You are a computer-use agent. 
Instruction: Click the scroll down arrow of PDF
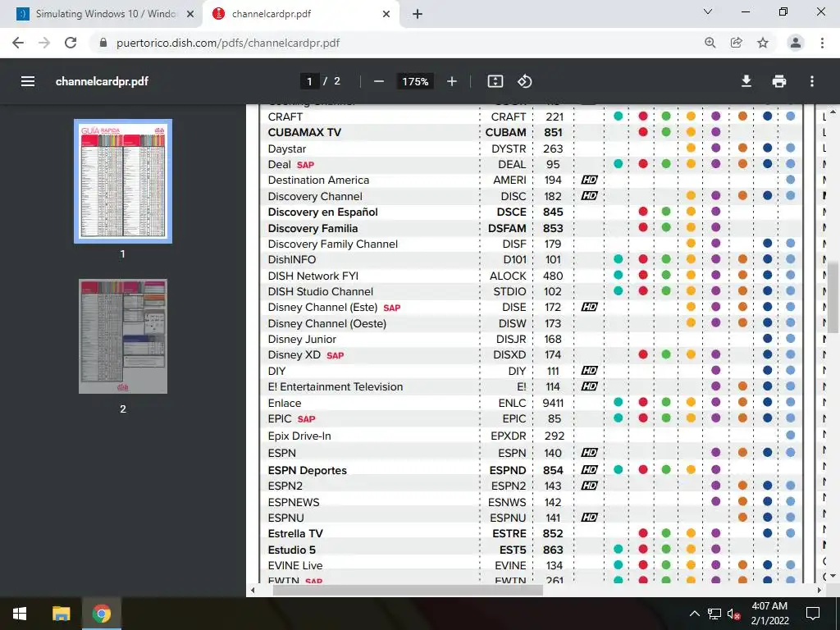coord(833,575)
